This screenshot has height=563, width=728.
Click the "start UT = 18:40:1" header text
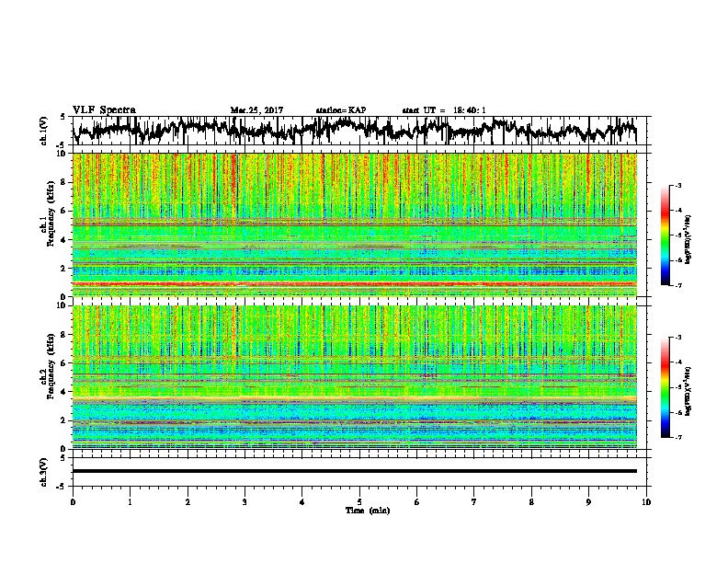pyautogui.click(x=444, y=110)
